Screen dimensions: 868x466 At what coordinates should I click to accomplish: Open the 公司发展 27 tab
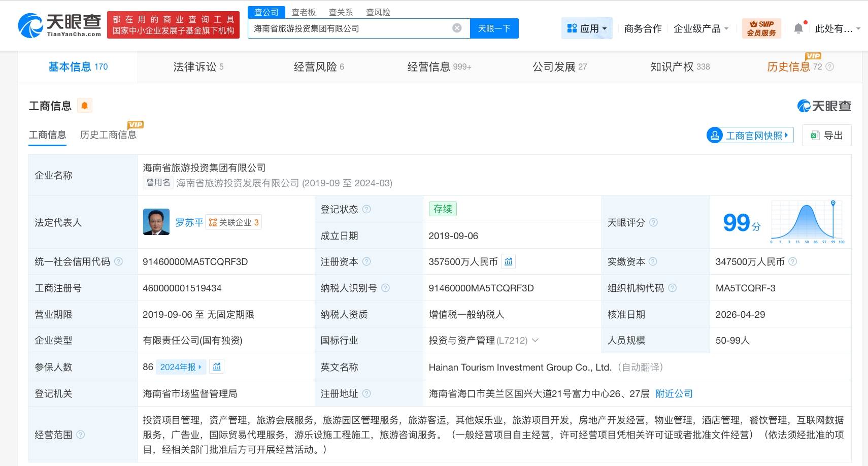[x=559, y=66]
